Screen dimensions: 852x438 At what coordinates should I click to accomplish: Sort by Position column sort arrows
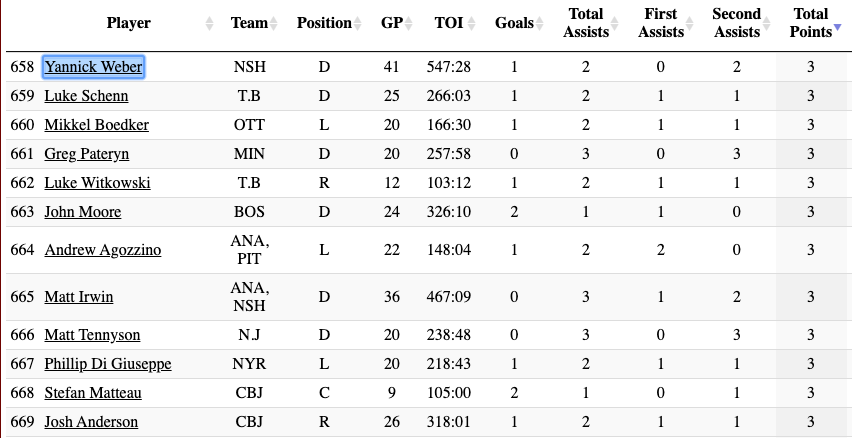point(357,23)
